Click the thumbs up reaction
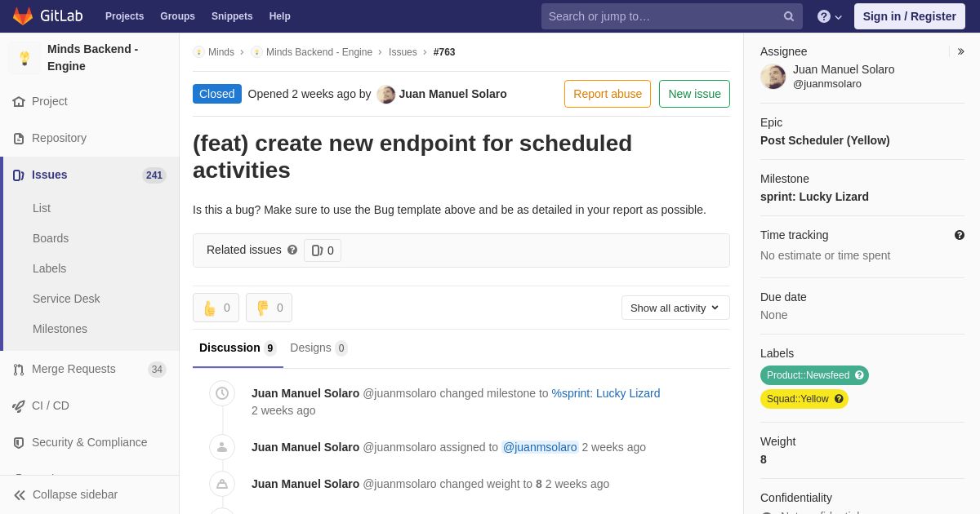Image resolution: width=980 pixels, height=514 pixels. coord(216,308)
